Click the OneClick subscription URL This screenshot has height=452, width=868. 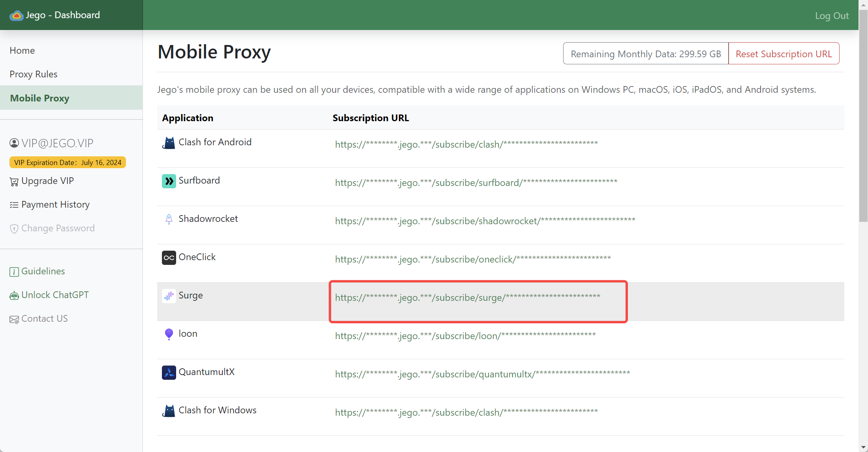pos(473,259)
